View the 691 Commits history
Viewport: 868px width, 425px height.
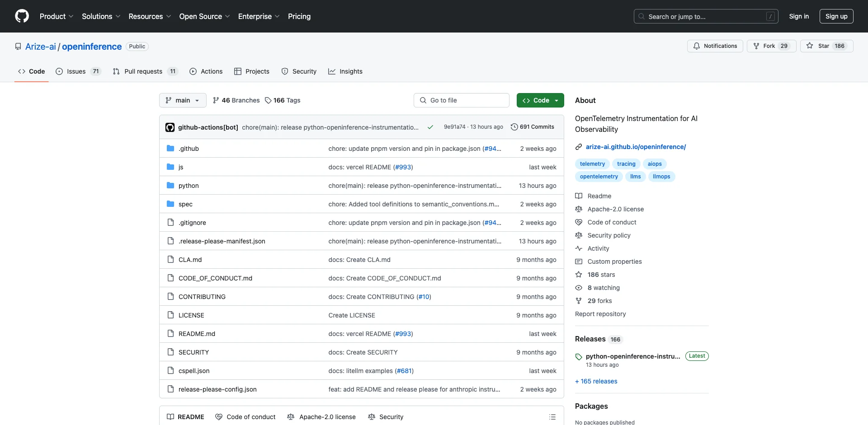coord(532,127)
